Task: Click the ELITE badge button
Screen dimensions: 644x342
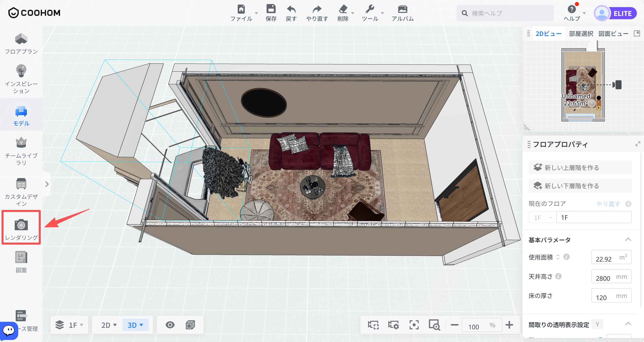Action: [623, 13]
